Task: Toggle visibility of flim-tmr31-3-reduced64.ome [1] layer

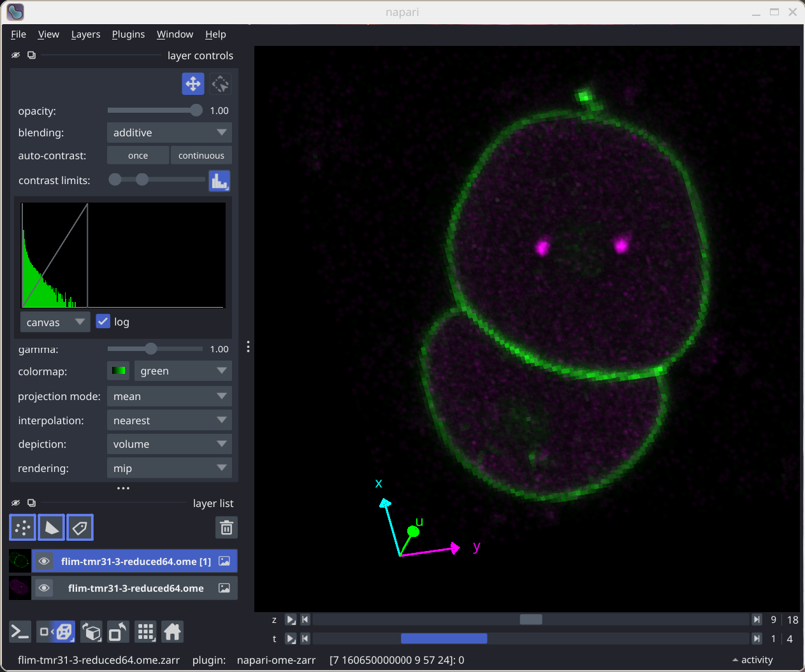Action: click(x=44, y=561)
